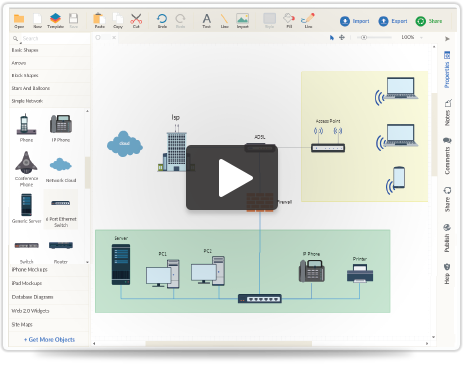Click the Export button
The width and height of the screenshot is (463, 365).
393,21
